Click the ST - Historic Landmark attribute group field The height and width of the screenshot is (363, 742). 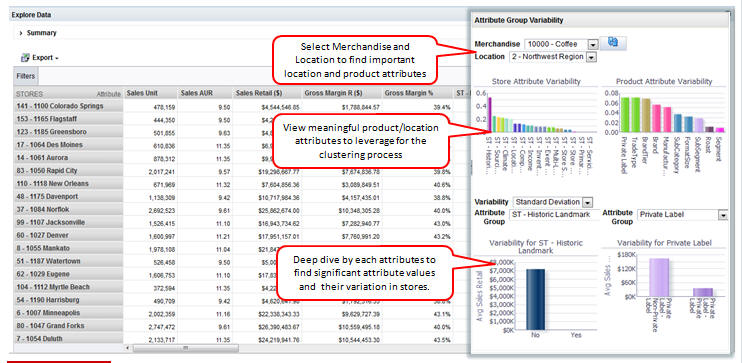click(x=553, y=215)
